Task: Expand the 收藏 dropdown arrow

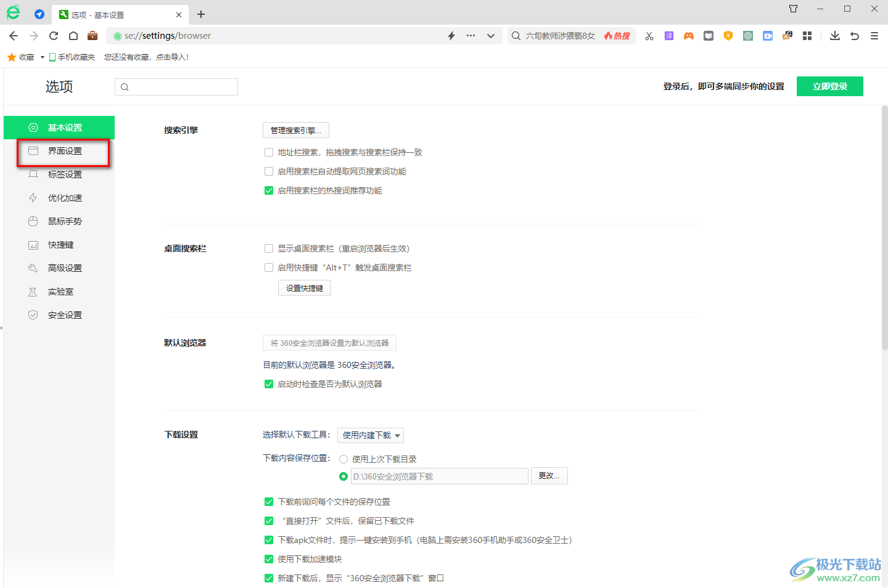Action: [x=43, y=57]
